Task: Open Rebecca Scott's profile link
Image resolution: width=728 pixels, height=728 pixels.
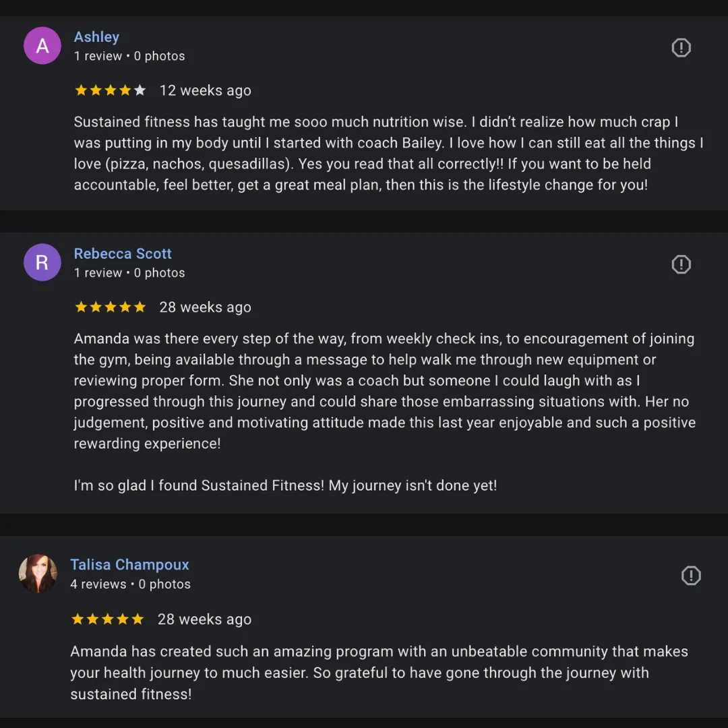Action: tap(123, 253)
